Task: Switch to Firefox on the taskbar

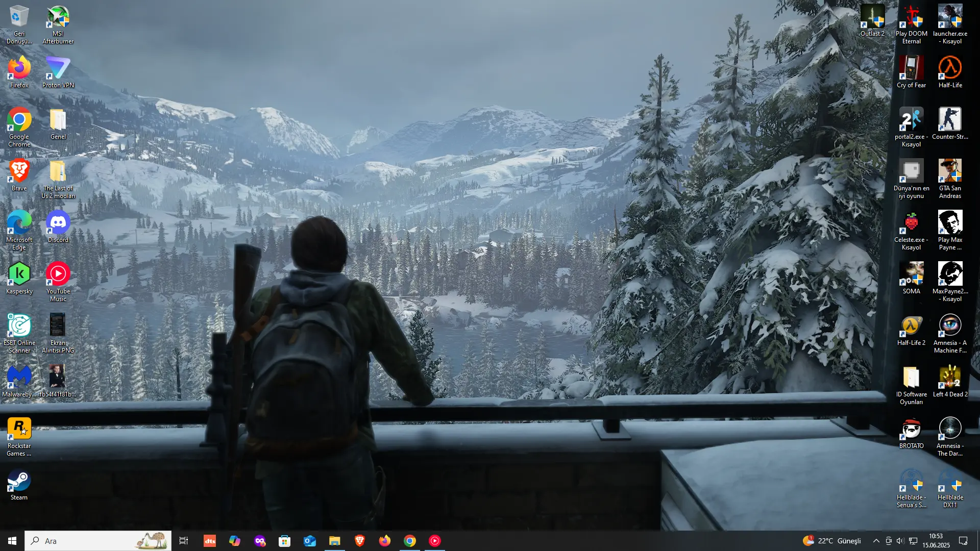Action: [x=385, y=541]
